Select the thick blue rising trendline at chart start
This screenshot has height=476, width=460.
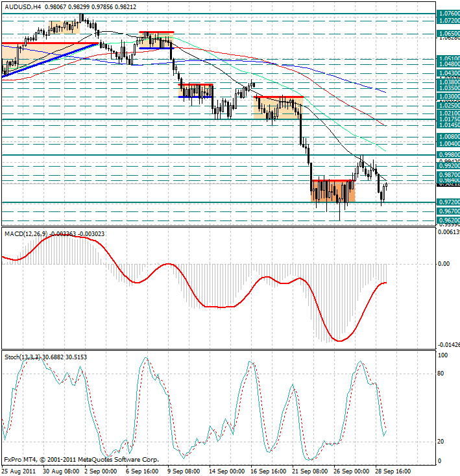point(50,60)
